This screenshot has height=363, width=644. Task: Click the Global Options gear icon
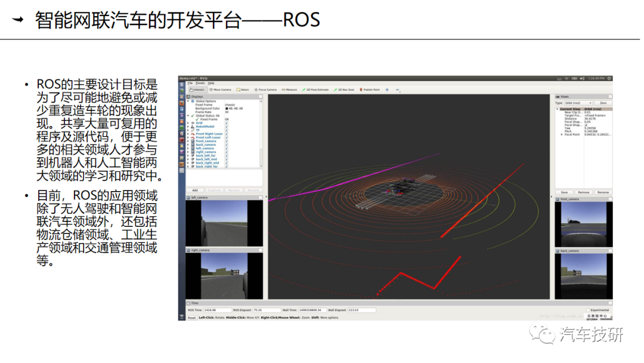[x=193, y=101]
